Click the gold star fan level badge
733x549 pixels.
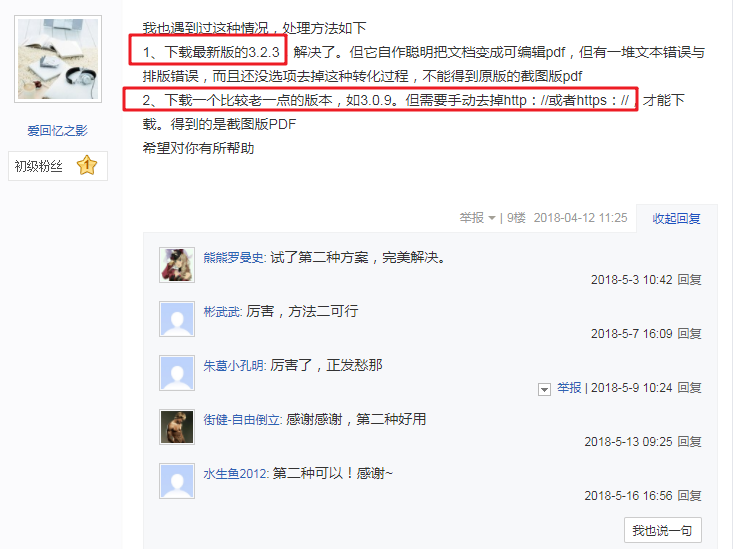pyautogui.click(x=87, y=165)
